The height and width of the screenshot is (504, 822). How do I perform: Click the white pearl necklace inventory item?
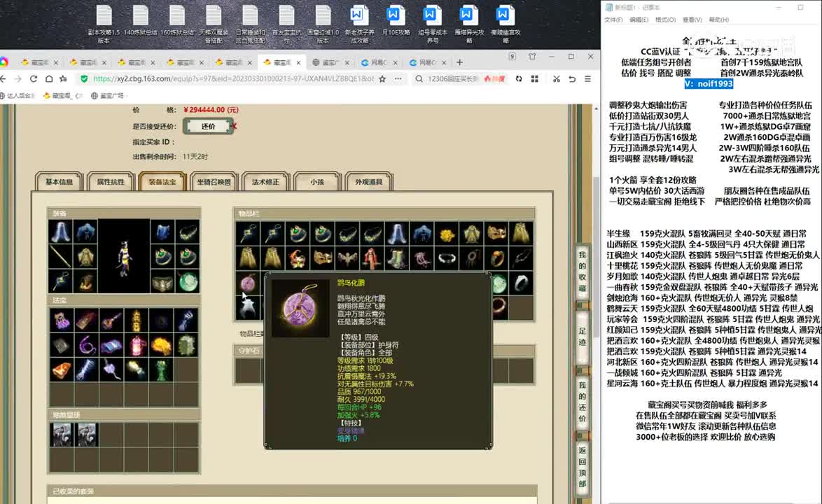[x=446, y=258]
